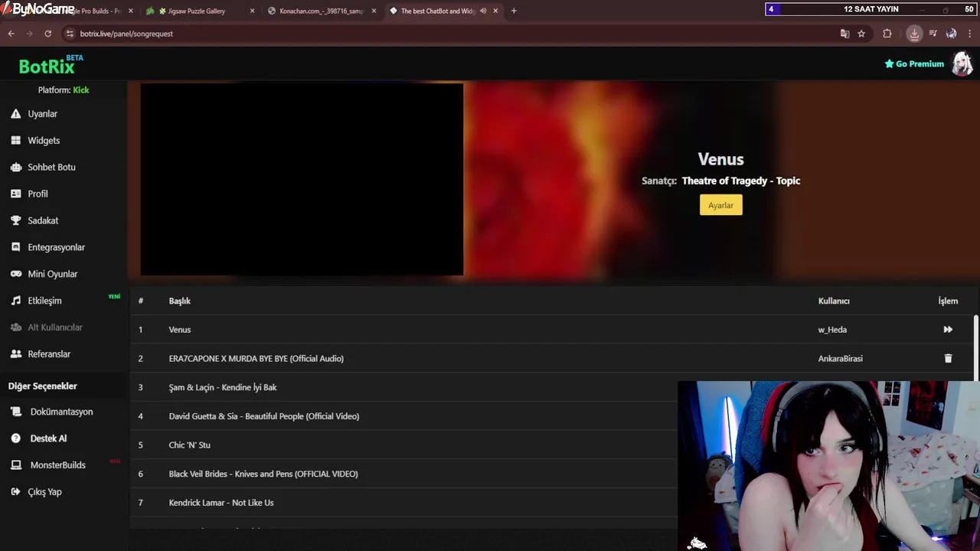
Task: Click the Go Premium link
Action: [x=914, y=64]
